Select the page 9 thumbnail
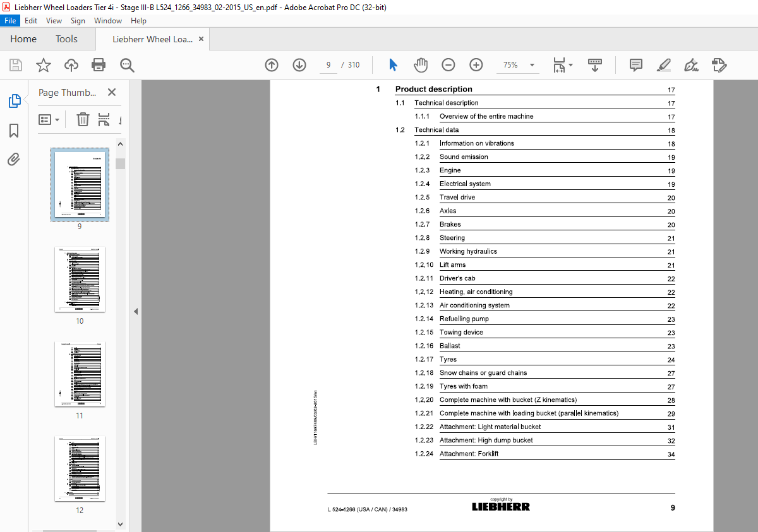This screenshot has width=758, height=532. [80, 184]
